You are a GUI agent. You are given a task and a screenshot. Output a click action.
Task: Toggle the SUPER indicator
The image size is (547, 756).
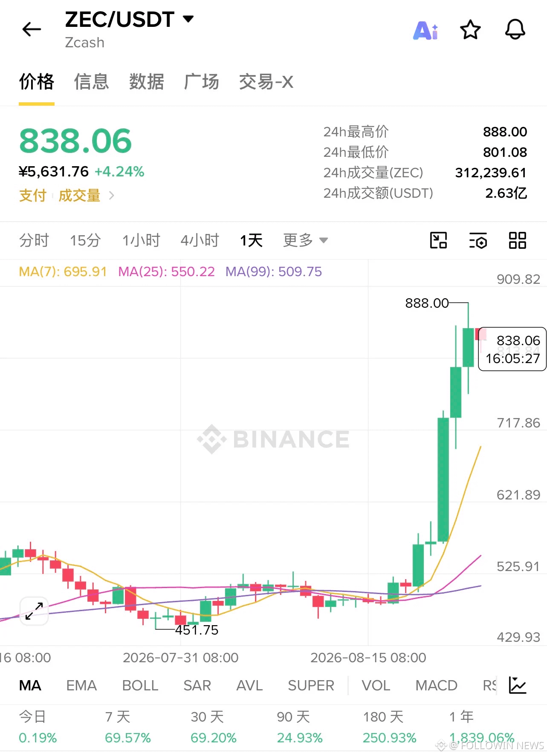tap(311, 685)
